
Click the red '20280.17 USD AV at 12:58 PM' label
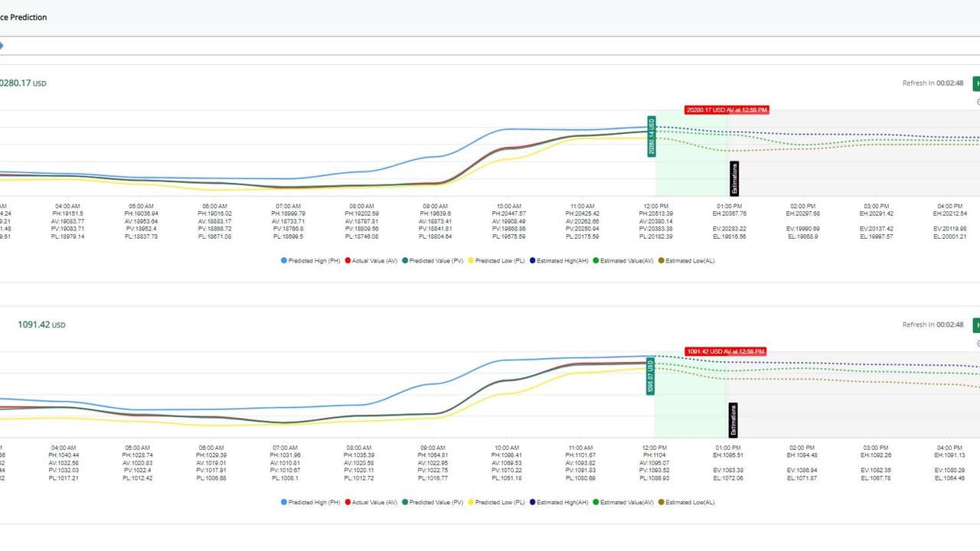click(x=727, y=110)
